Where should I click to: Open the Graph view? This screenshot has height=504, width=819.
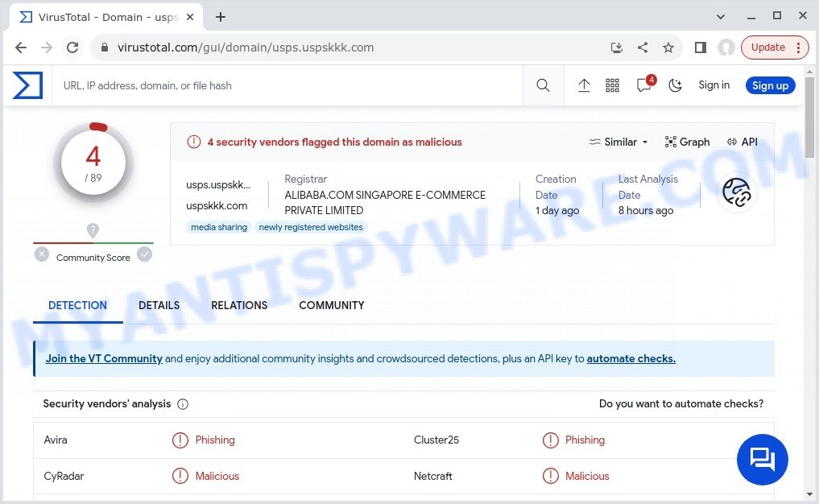[688, 142]
